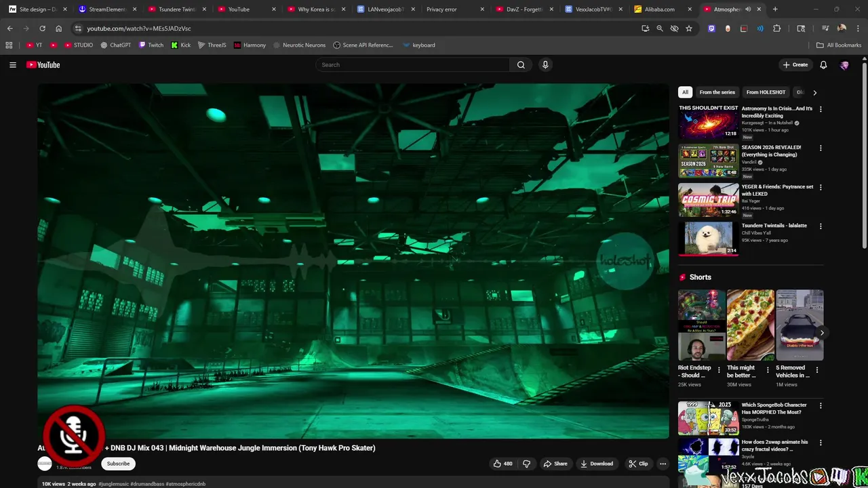Image resolution: width=868 pixels, height=488 pixels.
Task: Click the search magnifier button
Action: pos(521,65)
